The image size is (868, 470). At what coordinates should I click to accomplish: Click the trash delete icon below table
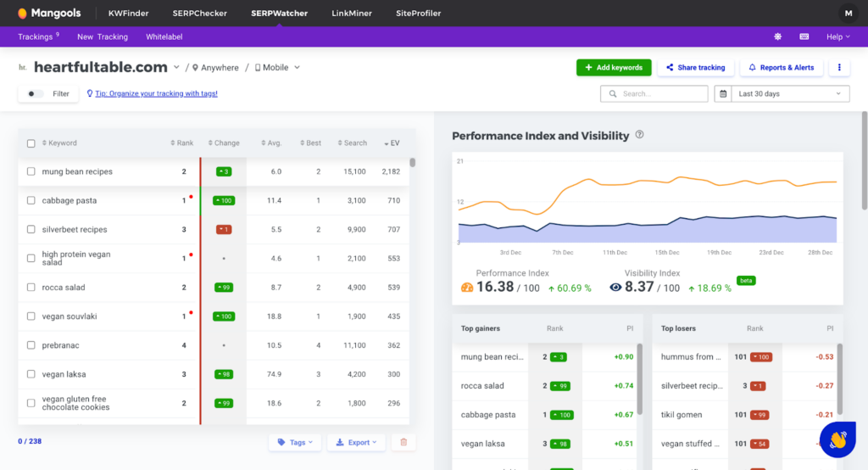click(403, 442)
